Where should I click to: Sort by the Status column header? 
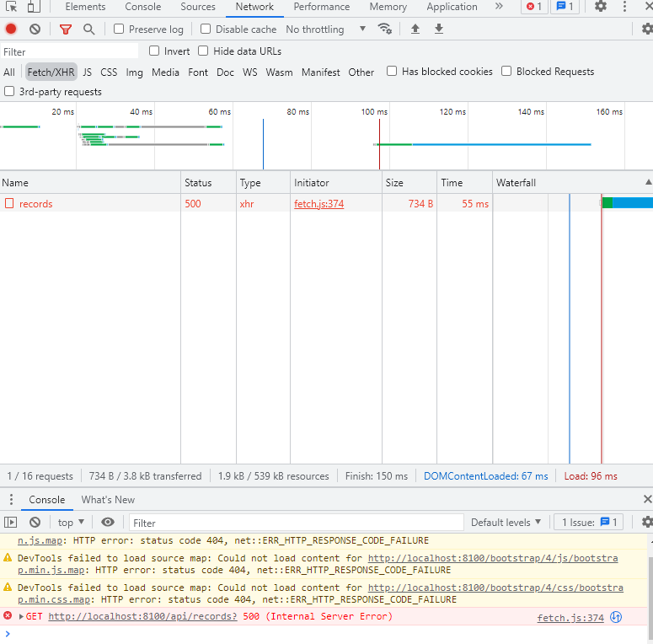[x=208, y=182]
